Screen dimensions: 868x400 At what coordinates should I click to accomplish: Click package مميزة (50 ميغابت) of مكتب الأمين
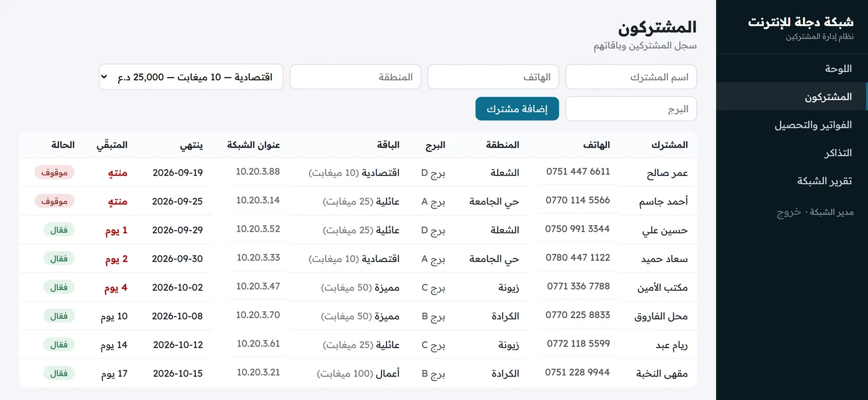tap(360, 288)
